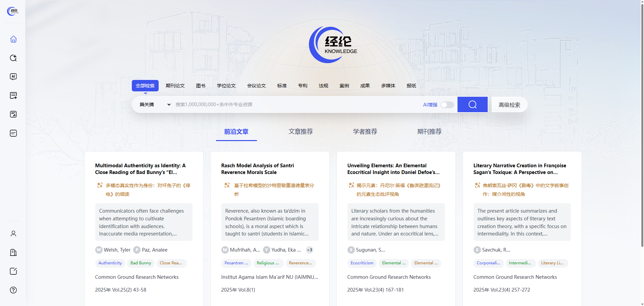Enable the AI增强 toggle in search bar
644x306 pixels.
pos(447,104)
